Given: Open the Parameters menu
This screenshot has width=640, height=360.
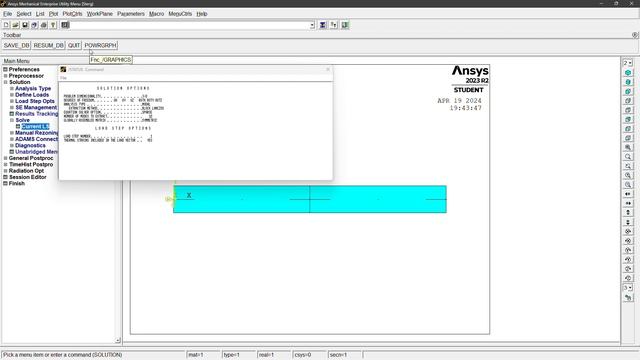Looking at the screenshot, I should click(131, 14).
